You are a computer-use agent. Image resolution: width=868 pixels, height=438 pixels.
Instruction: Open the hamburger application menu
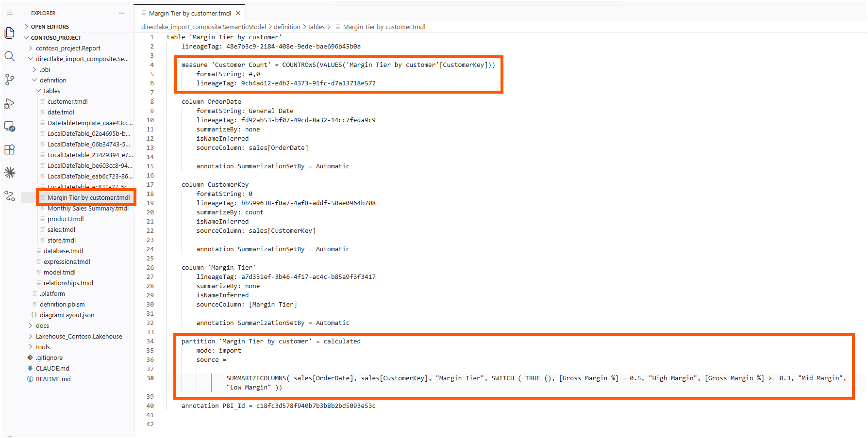click(10, 13)
